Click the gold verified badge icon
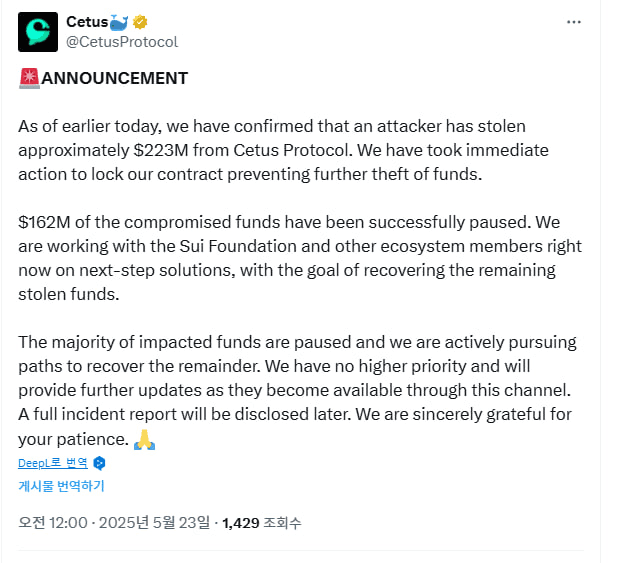 point(140,22)
